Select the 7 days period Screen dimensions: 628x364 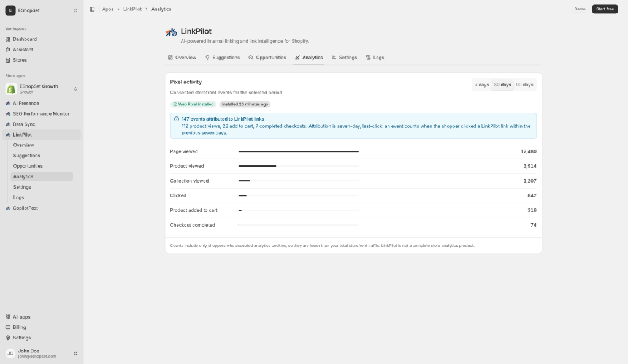click(x=481, y=85)
